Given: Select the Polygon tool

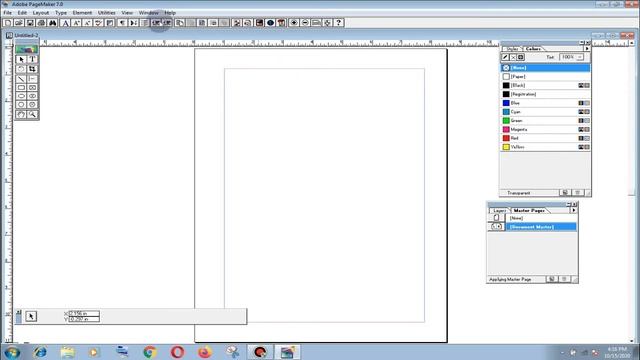Looking at the screenshot, I should (x=21, y=105).
